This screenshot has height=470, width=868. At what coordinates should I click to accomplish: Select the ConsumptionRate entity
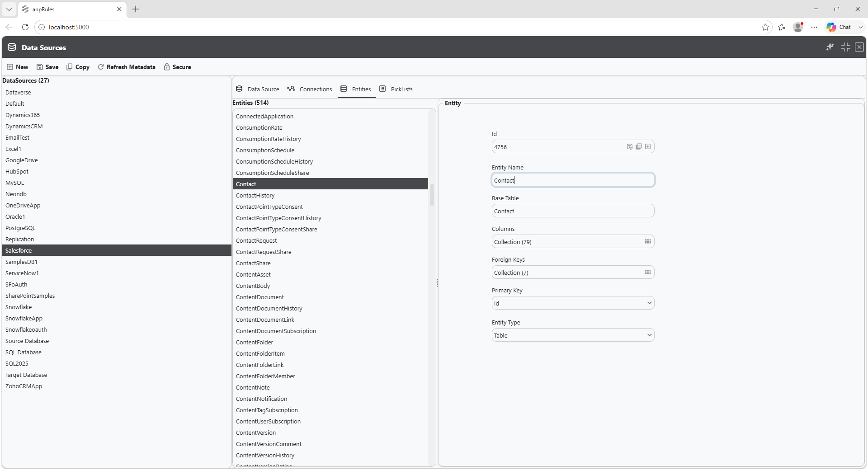pos(330,127)
